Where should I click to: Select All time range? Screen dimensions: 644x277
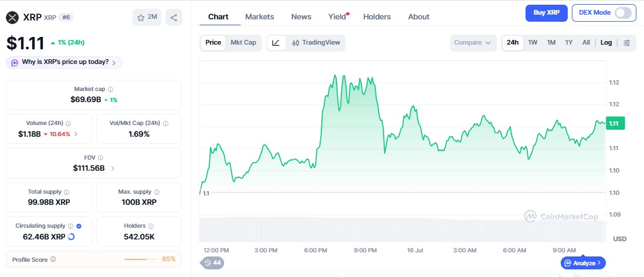point(586,42)
